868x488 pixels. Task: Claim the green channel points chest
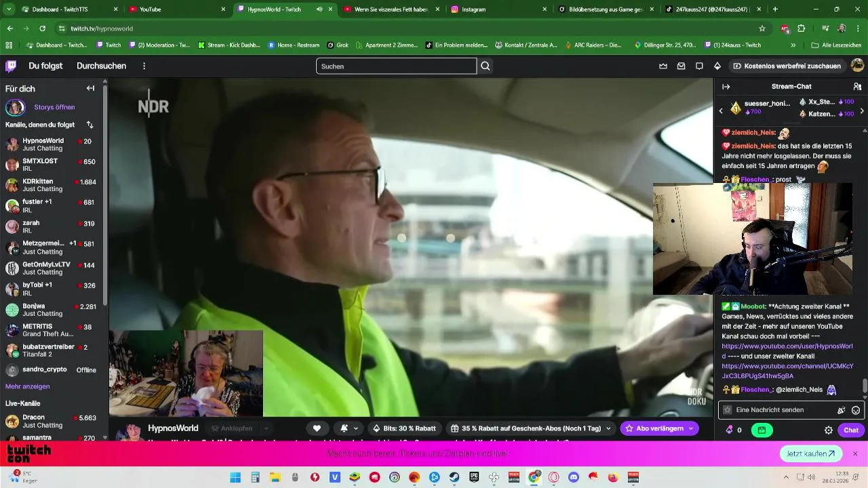pyautogui.click(x=762, y=430)
